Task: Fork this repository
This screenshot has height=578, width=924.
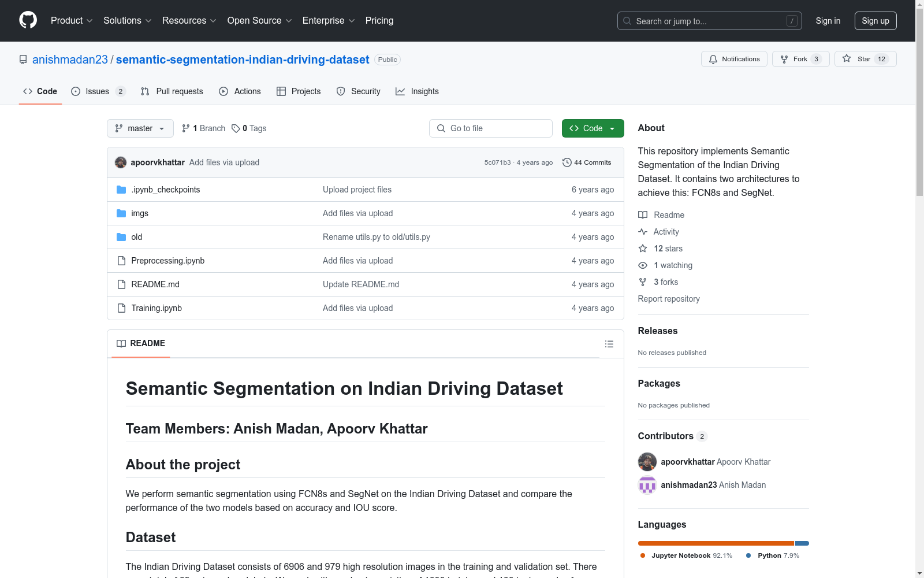Action: [x=800, y=59]
